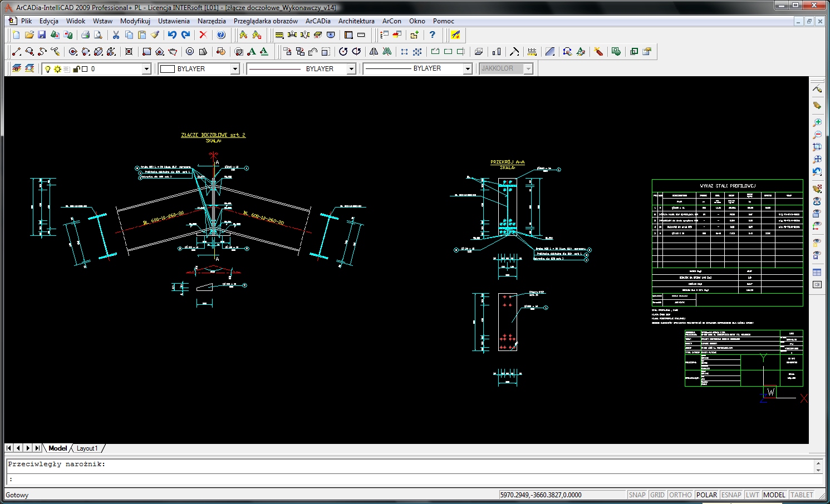The height and width of the screenshot is (504, 830).
Task: Open the Edycja menu
Action: pyautogui.click(x=49, y=21)
